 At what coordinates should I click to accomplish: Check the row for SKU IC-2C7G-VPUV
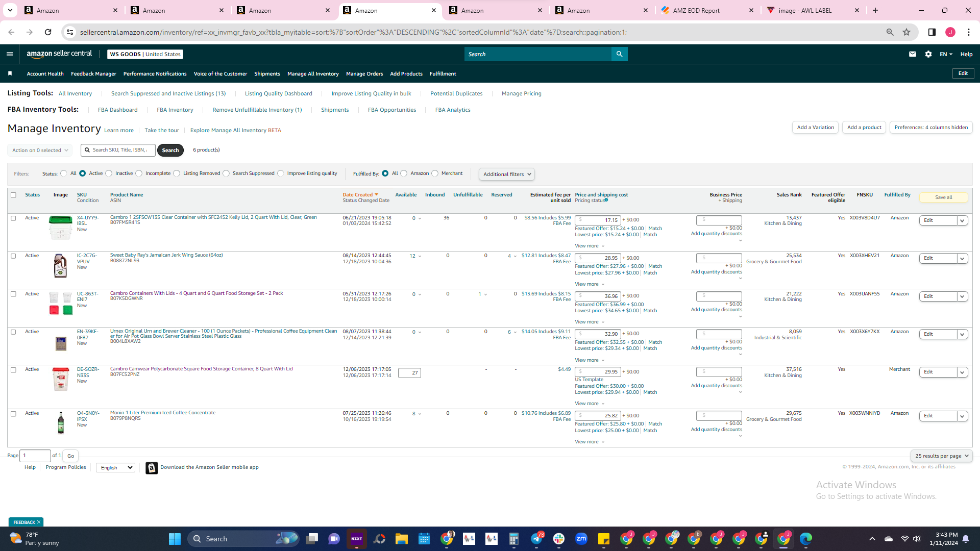tap(14, 256)
